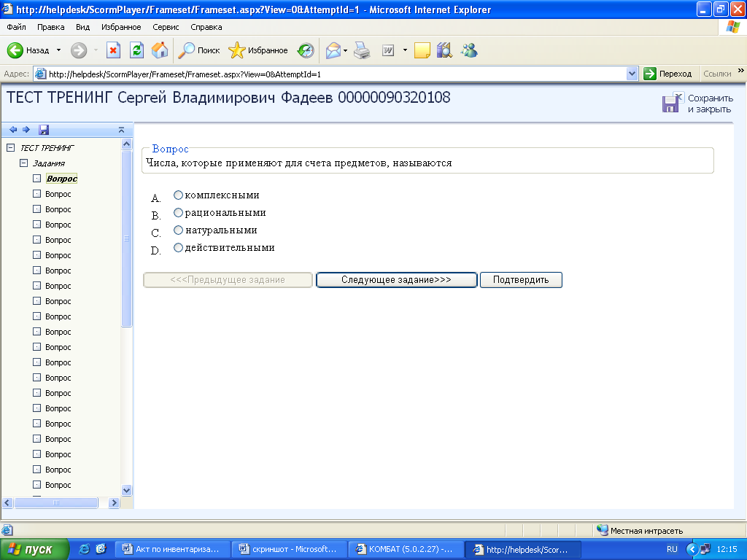Viewport: 747px width, 560px height.
Task: Click the Сохранить и закрыть floppy icon
Action: click(x=672, y=102)
